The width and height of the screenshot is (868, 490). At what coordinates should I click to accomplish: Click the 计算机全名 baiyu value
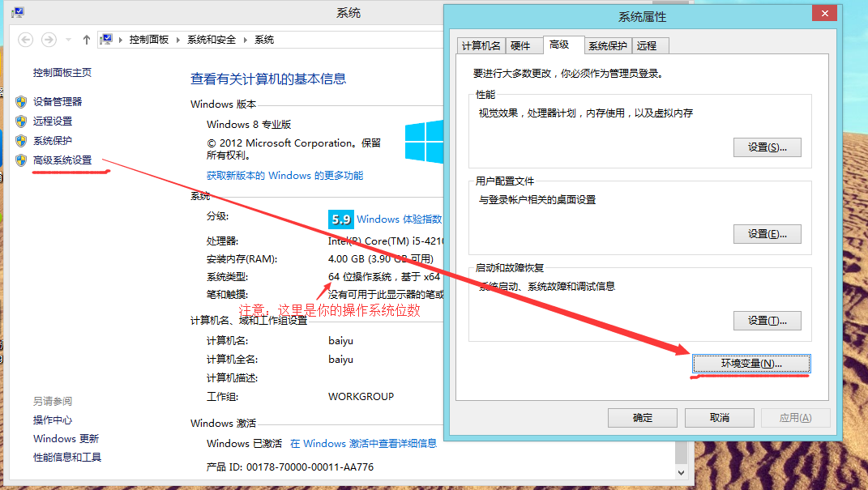tap(340, 360)
